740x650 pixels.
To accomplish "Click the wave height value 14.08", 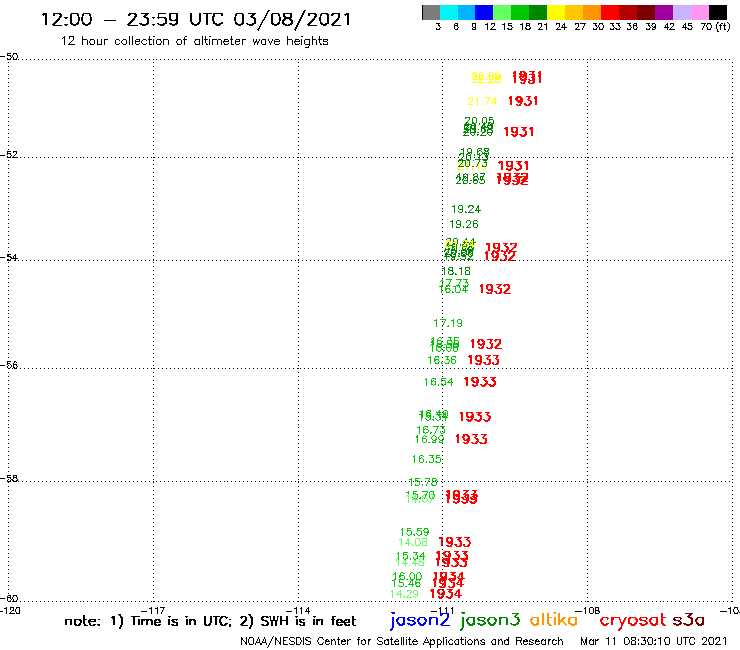I will (413, 542).
